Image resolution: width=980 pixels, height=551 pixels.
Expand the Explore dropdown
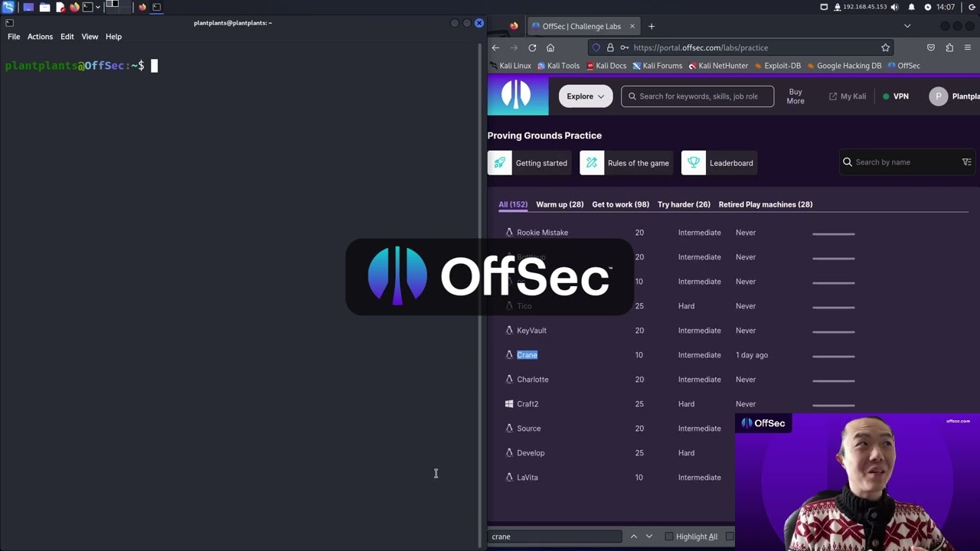click(585, 96)
